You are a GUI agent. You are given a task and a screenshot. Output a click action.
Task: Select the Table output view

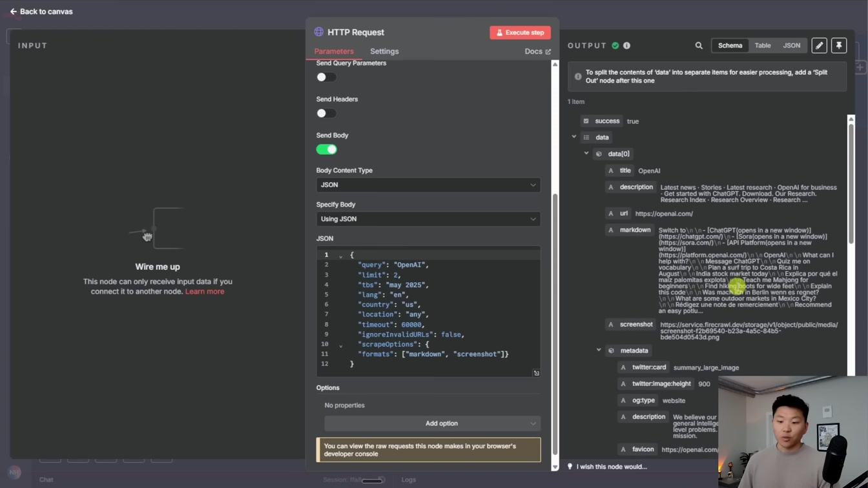point(763,46)
